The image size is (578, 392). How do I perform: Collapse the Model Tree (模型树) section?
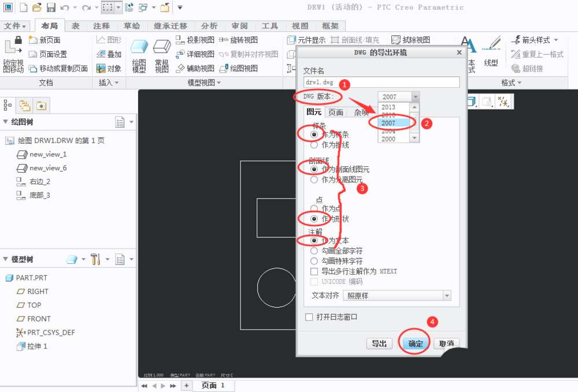(x=6, y=259)
